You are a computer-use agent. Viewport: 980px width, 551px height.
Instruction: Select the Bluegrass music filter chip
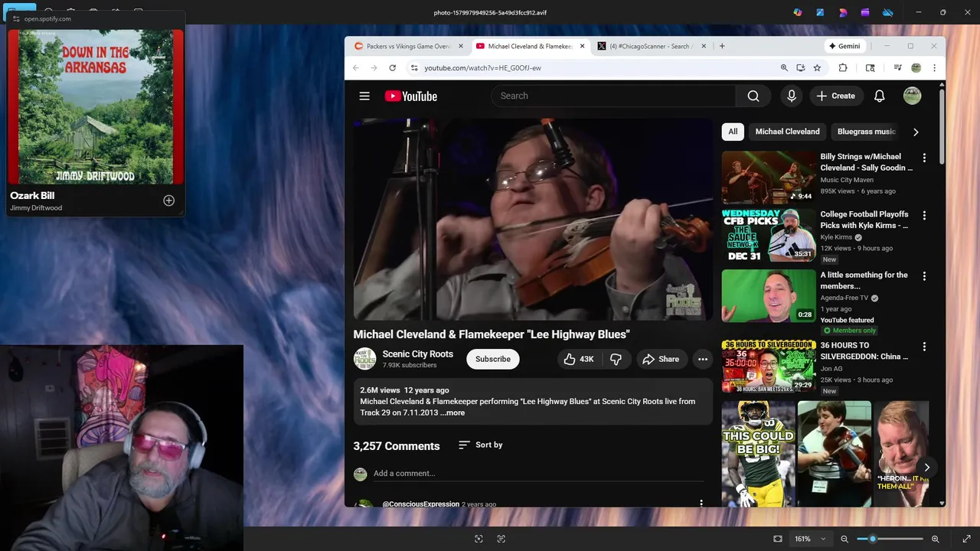866,132
